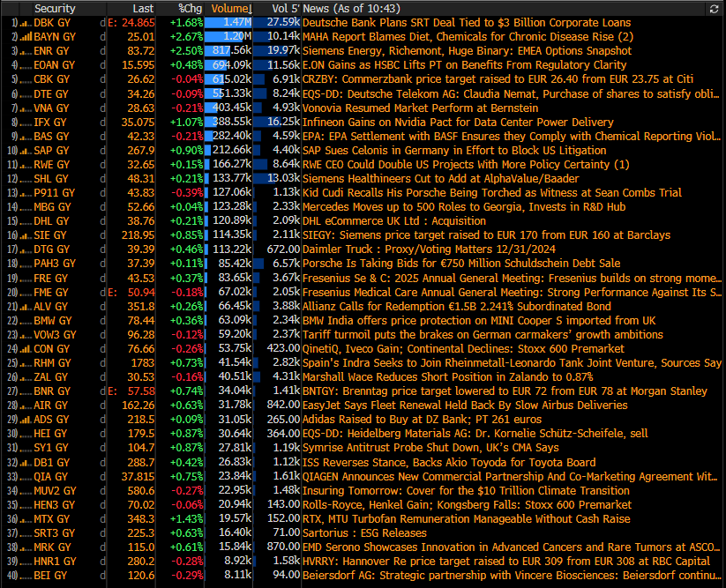The height and width of the screenshot is (588, 726).
Task: Select the MBG GY security ticker
Action: [x=52, y=207]
